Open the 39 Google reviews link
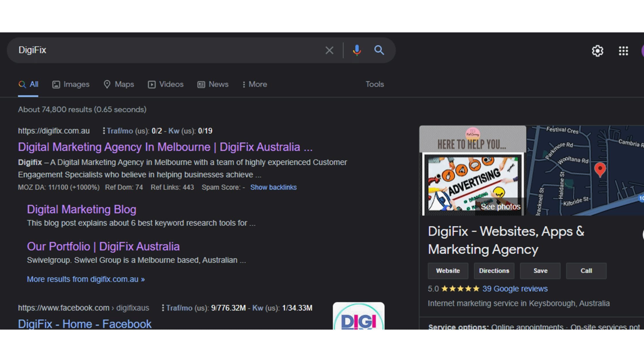 coord(514,289)
